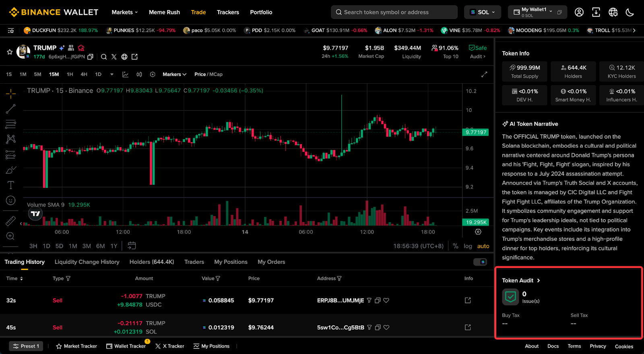
Task: Select the pattern drawing tool
Action: (x=11, y=139)
